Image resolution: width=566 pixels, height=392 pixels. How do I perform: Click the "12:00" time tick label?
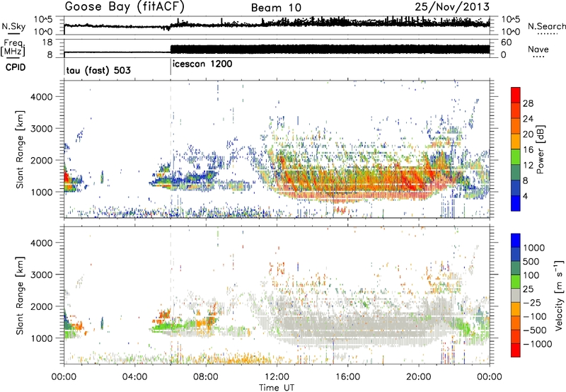(x=277, y=377)
